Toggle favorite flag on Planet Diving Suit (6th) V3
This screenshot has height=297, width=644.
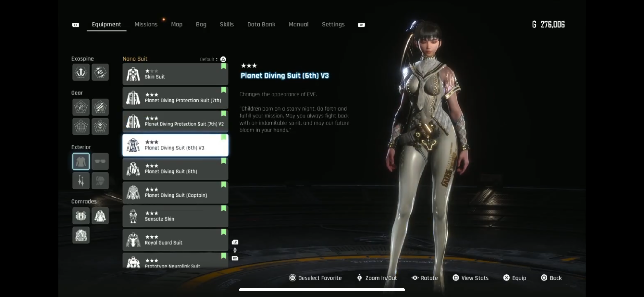coord(224,137)
